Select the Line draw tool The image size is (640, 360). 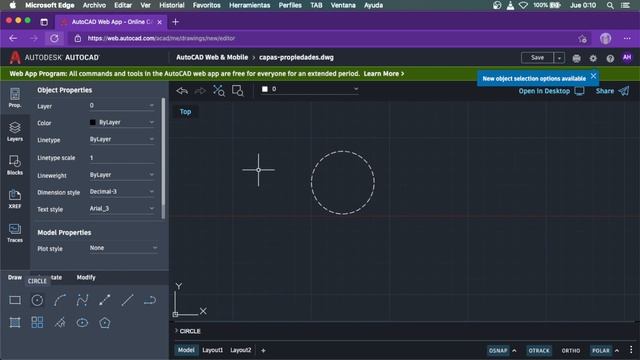(x=127, y=300)
